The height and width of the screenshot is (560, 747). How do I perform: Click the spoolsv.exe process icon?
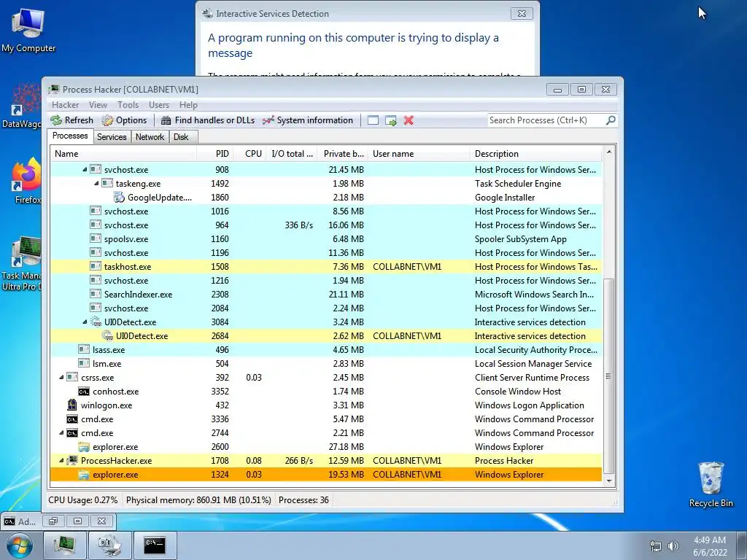pyautogui.click(x=96, y=238)
